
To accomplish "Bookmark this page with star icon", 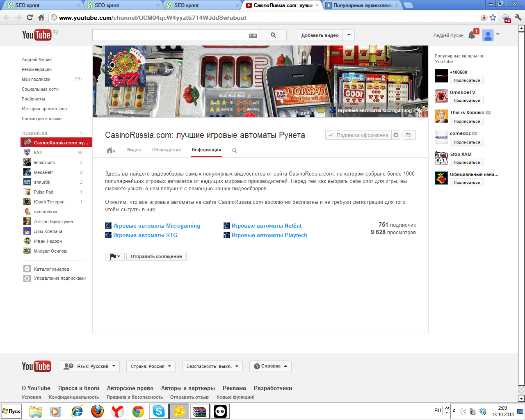I will tap(493, 17).
